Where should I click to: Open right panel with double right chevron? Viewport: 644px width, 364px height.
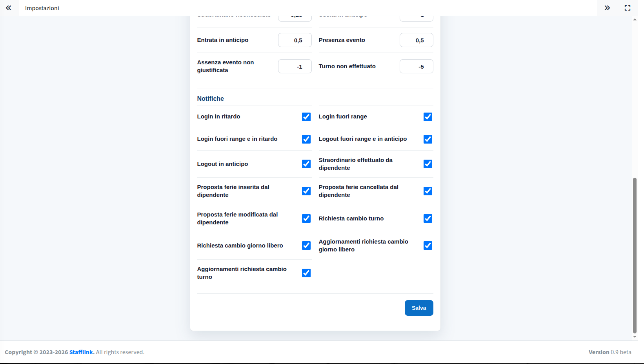pyautogui.click(x=607, y=8)
